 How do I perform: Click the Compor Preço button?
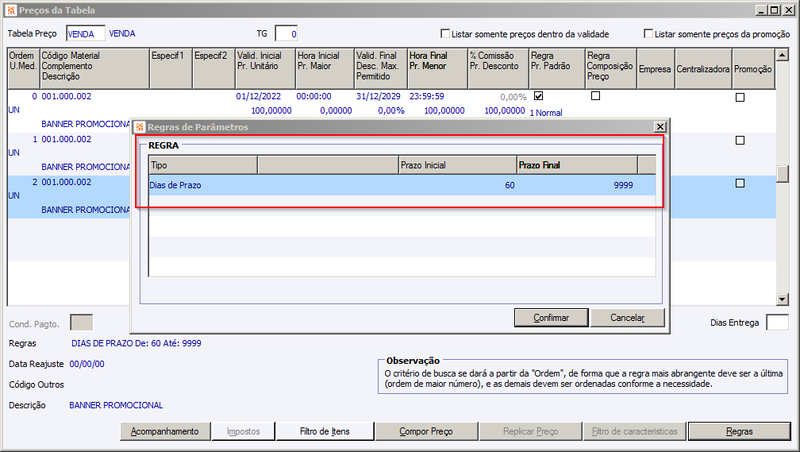pyautogui.click(x=426, y=432)
